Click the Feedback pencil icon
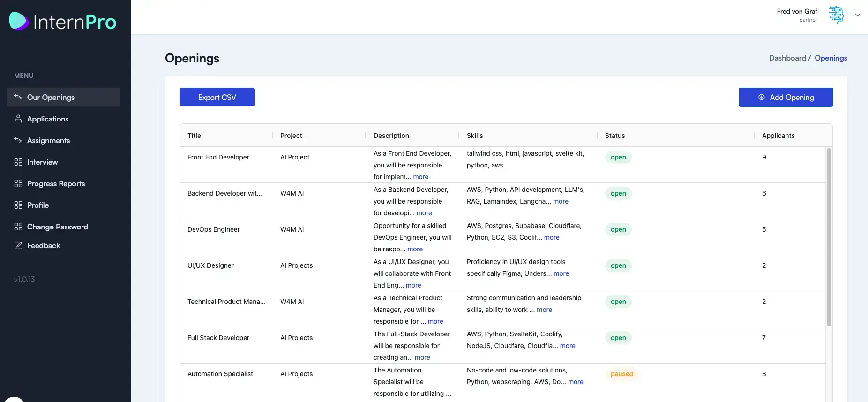This screenshot has height=402, width=868. [x=18, y=245]
